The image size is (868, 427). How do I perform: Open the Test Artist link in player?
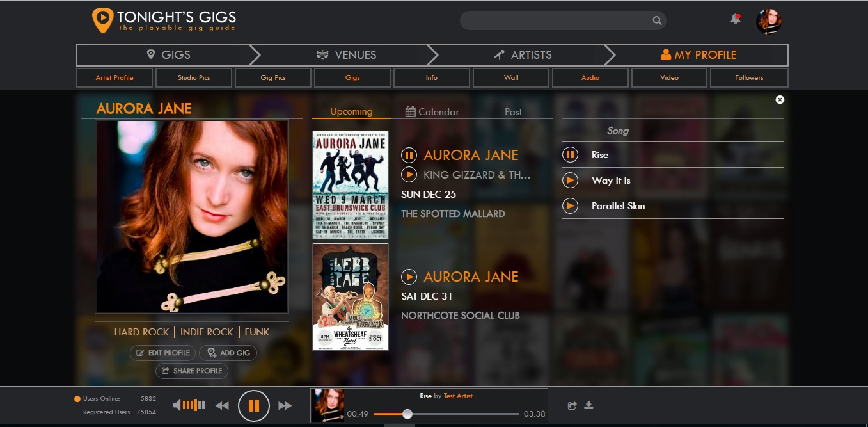(458, 396)
